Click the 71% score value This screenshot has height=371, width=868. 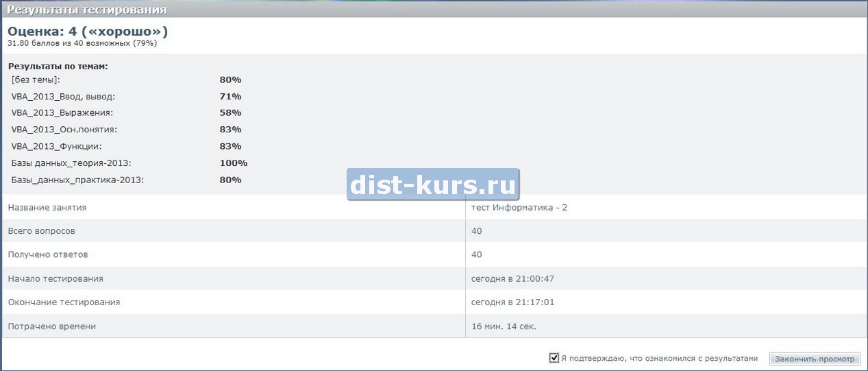click(230, 97)
